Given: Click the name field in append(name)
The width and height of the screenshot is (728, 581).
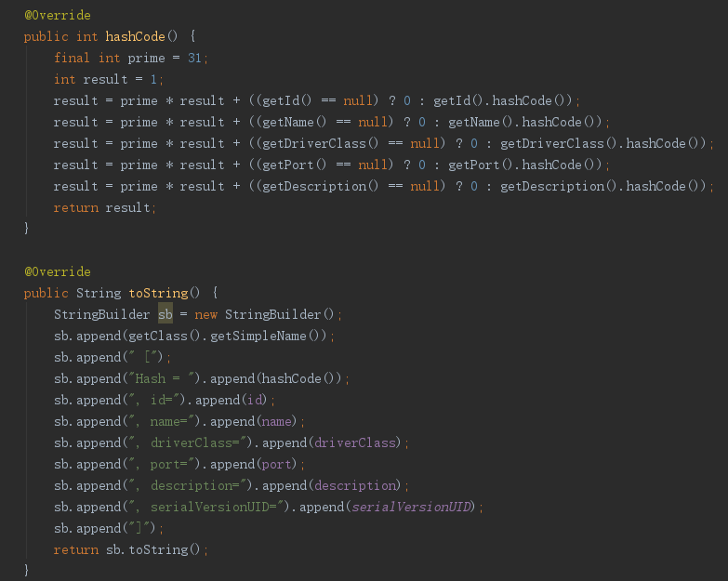Looking at the screenshot, I should [x=277, y=421].
